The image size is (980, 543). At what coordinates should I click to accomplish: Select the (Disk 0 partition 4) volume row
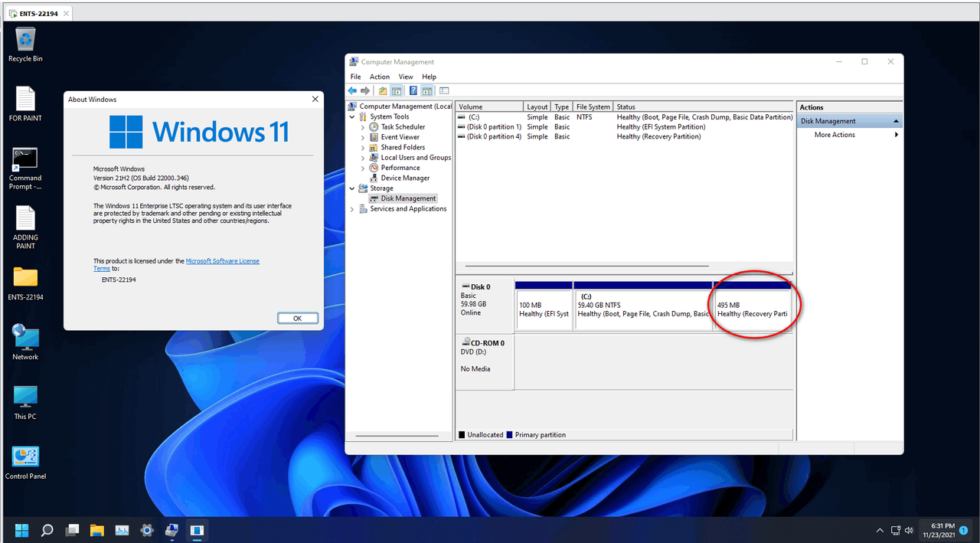[624, 136]
